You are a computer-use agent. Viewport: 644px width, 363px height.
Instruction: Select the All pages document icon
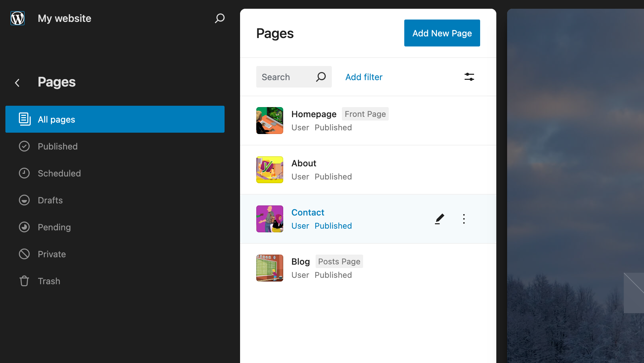click(25, 119)
